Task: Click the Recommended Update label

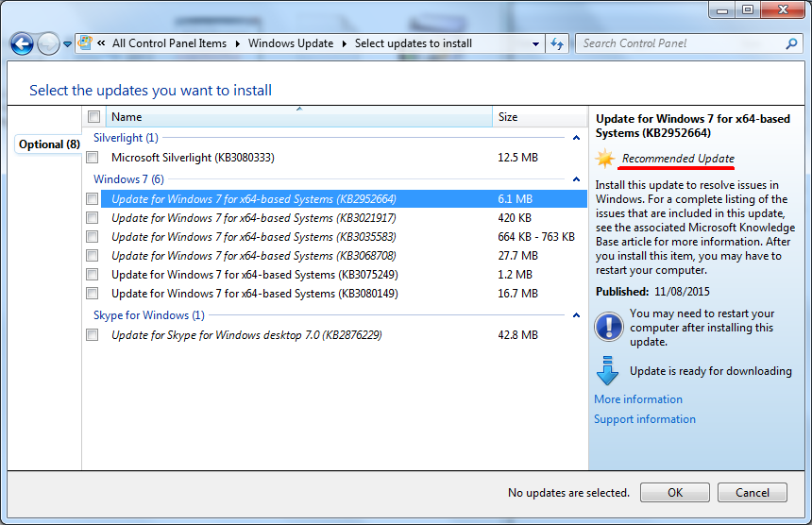Action: coord(678,159)
